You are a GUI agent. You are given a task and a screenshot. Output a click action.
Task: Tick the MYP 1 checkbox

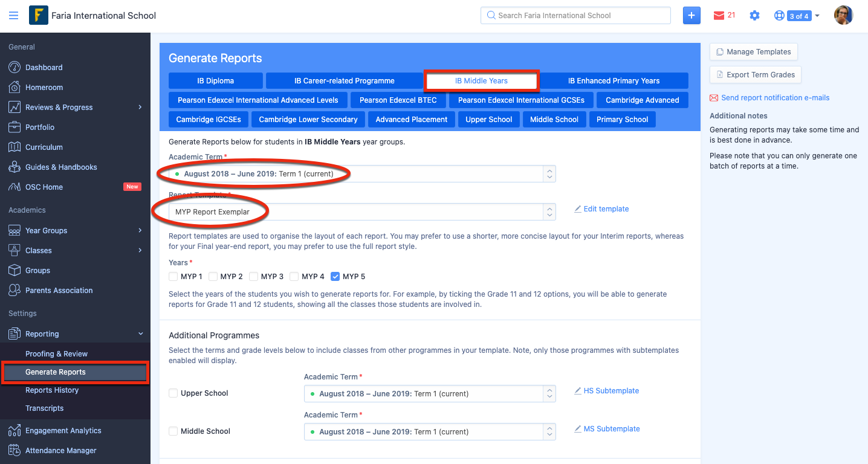pos(173,277)
